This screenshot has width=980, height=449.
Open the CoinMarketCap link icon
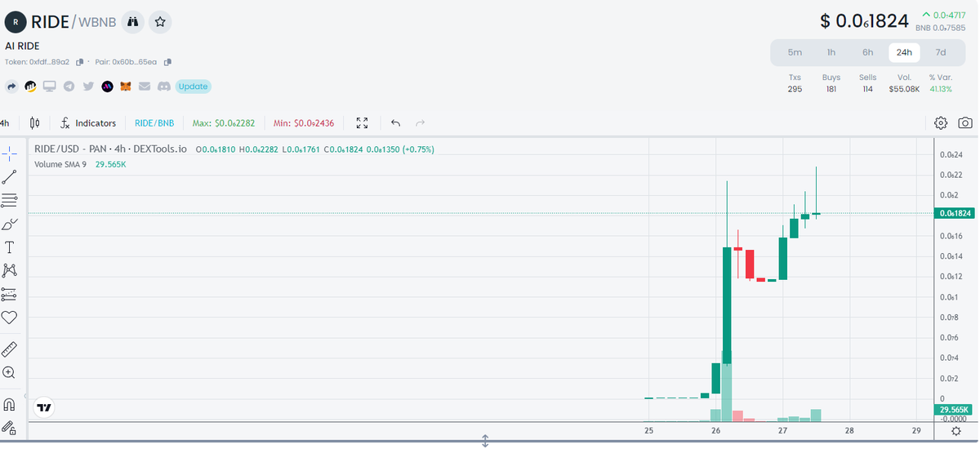(30, 87)
